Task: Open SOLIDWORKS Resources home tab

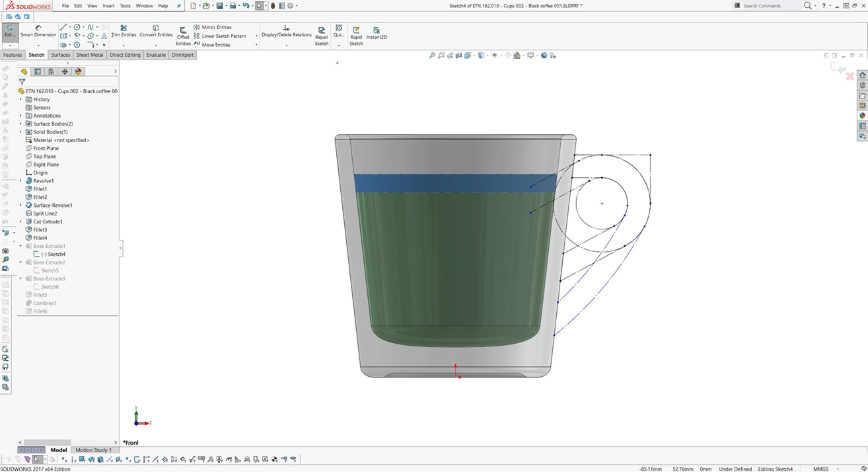Action: [x=862, y=75]
